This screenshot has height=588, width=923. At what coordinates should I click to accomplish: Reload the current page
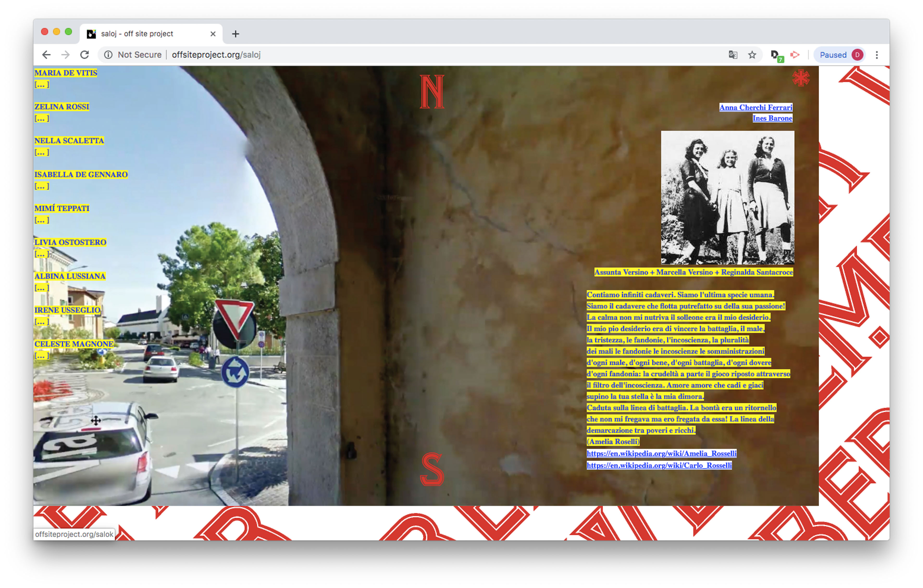[x=85, y=55]
